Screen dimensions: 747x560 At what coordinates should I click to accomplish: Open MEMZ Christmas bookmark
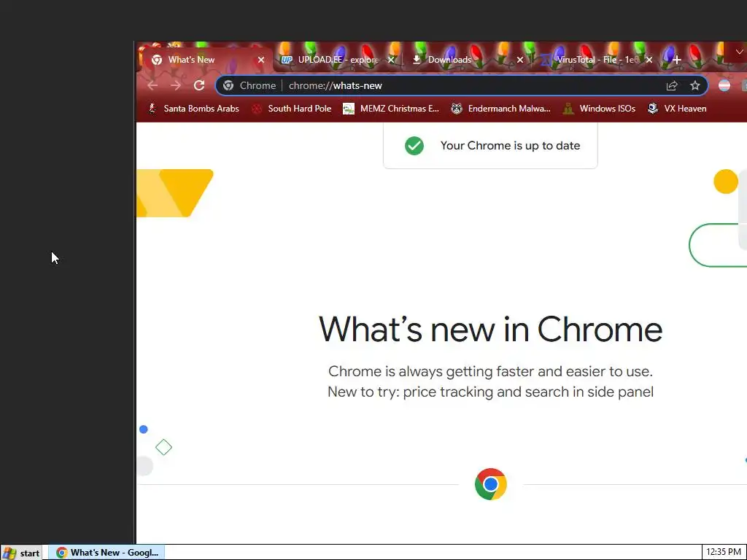coord(391,109)
